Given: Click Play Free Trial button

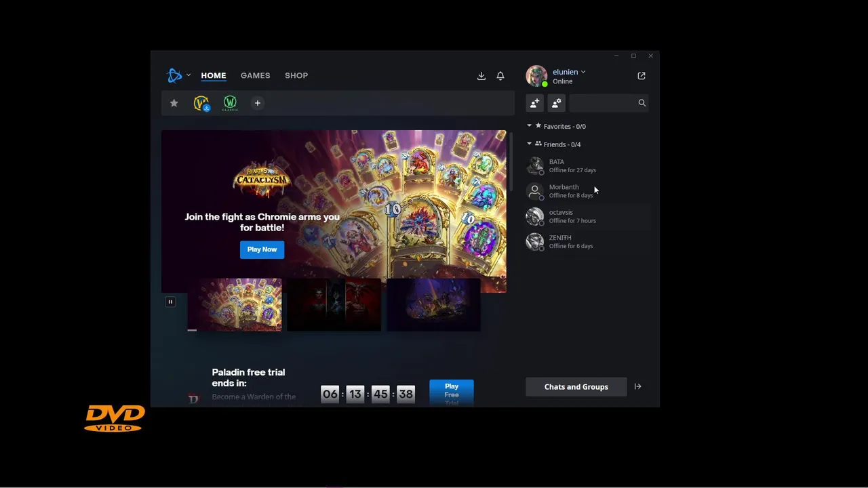Looking at the screenshot, I should pos(452,394).
